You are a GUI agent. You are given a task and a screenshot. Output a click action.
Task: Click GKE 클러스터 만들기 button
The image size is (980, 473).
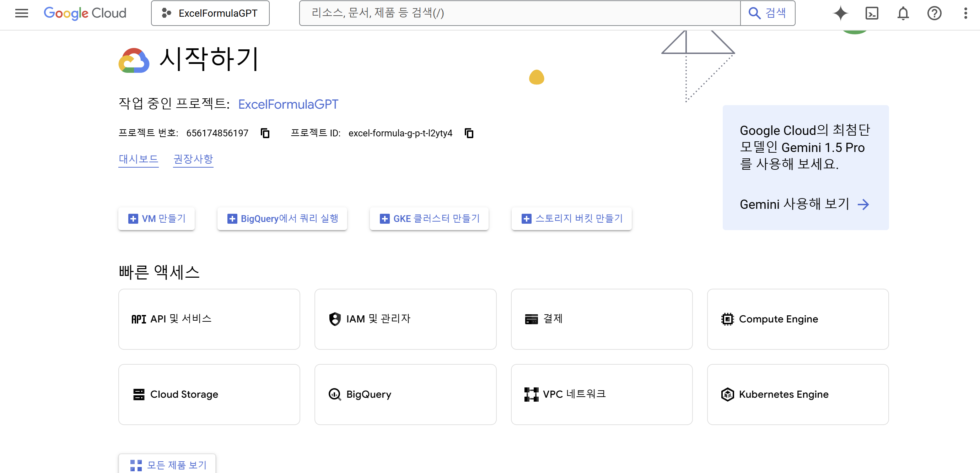(429, 219)
